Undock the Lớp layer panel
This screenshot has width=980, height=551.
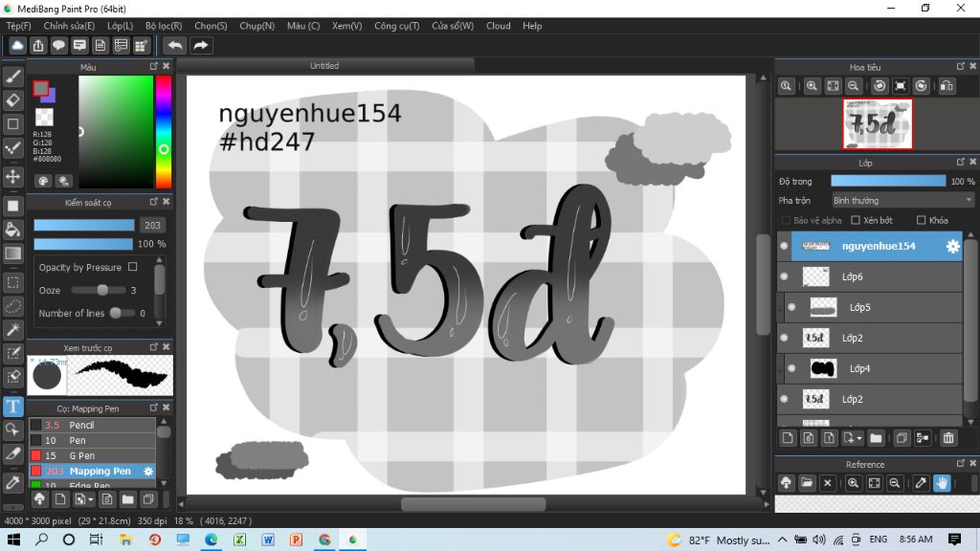click(961, 163)
